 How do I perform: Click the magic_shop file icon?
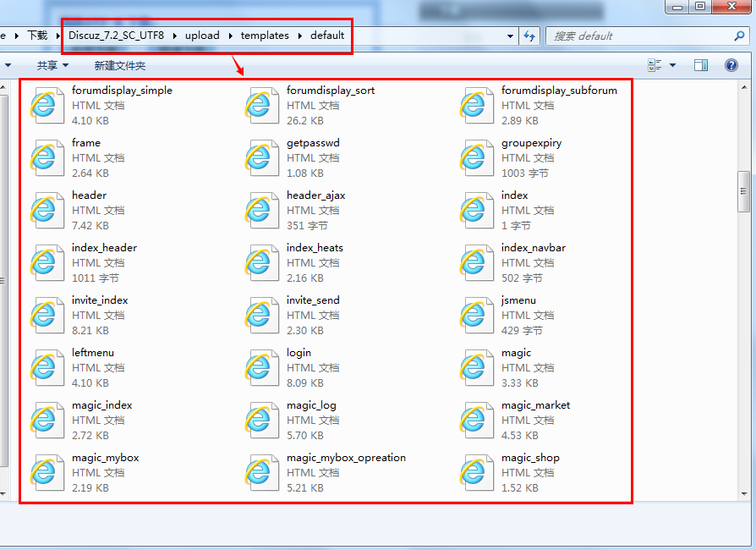click(x=476, y=473)
